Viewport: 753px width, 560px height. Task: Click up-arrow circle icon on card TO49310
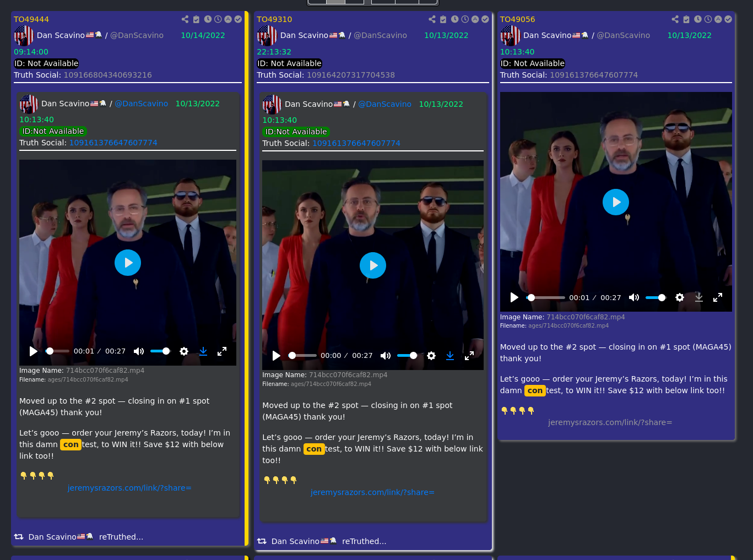tap(475, 19)
